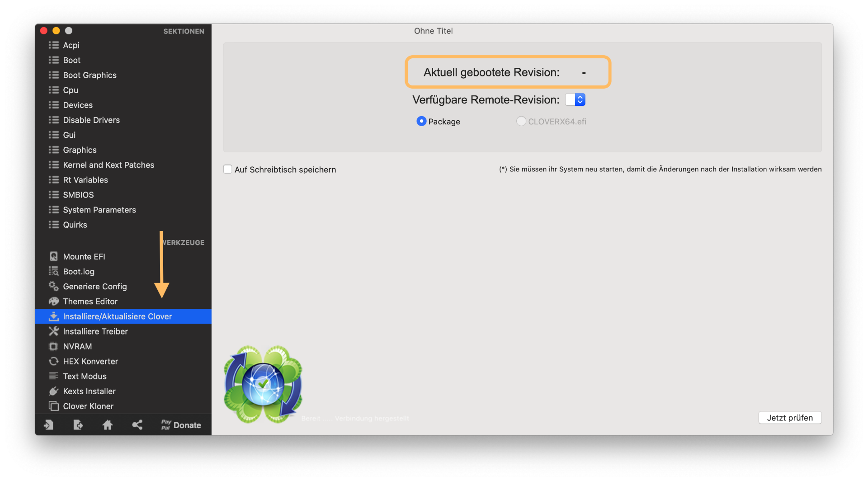This screenshot has width=868, height=481.
Task: Go to System Parameters
Action: click(123, 209)
